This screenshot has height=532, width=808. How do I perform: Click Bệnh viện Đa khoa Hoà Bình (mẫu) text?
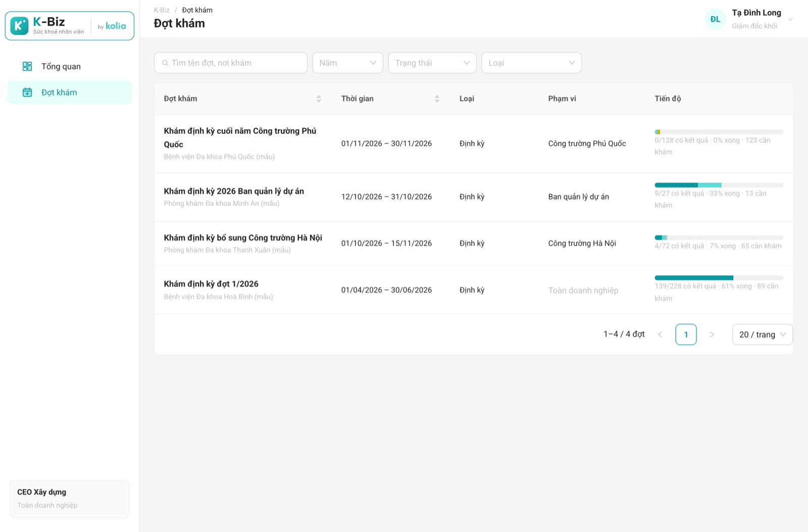219,297
